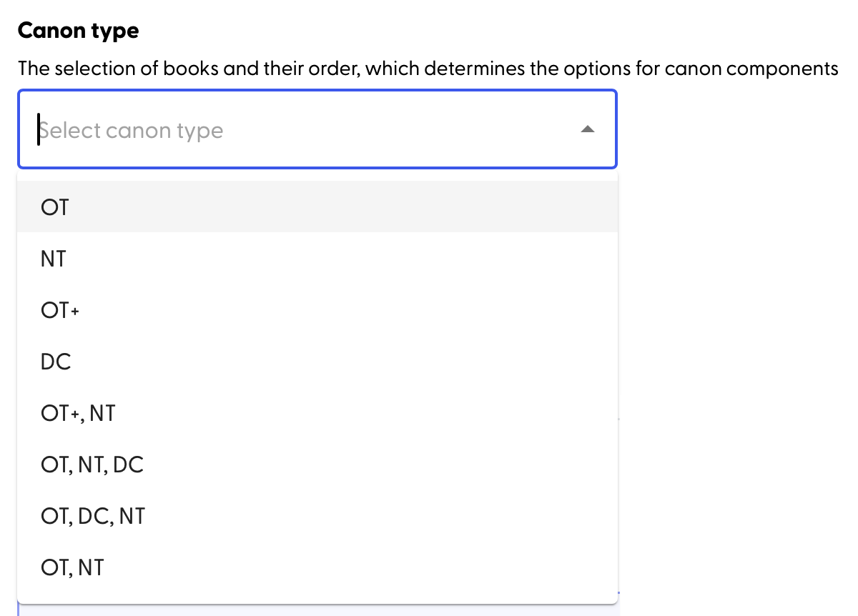Choose the deuterocanon-only entry DC
This screenshot has height=616, width=858.
[x=56, y=362]
